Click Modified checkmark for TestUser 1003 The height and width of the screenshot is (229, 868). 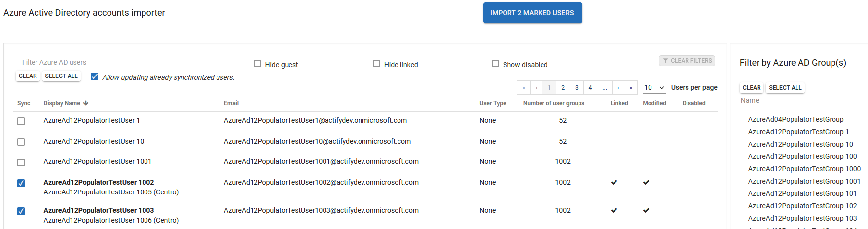click(x=646, y=210)
